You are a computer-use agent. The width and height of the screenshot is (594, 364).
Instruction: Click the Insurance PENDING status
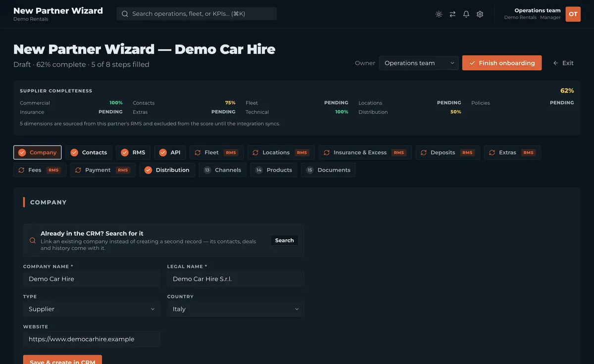(110, 112)
